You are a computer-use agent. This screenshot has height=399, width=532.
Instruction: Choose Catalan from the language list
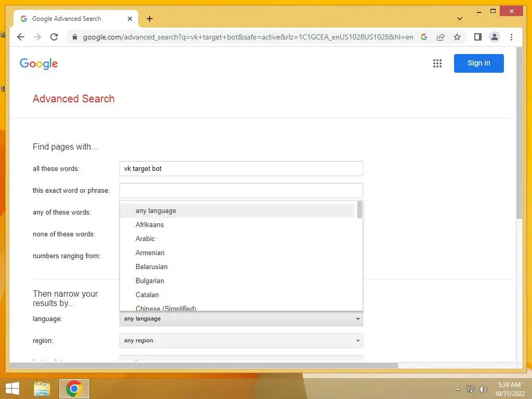(x=237, y=295)
